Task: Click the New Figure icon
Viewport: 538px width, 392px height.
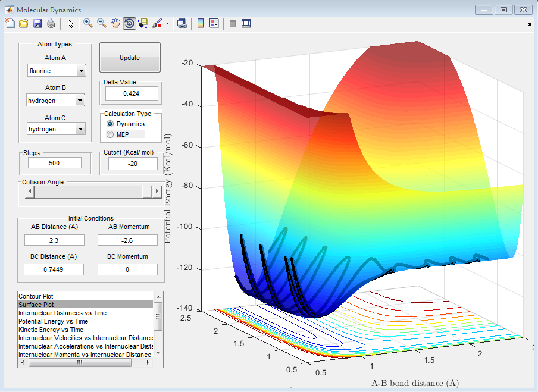Action: coord(10,23)
